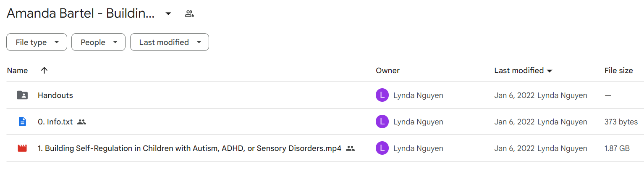Open the Last modified filter dropdown
This screenshot has width=644, height=177.
pos(170,42)
